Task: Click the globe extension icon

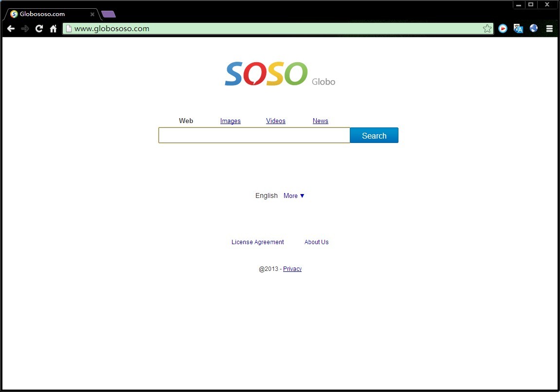Action: tap(534, 28)
